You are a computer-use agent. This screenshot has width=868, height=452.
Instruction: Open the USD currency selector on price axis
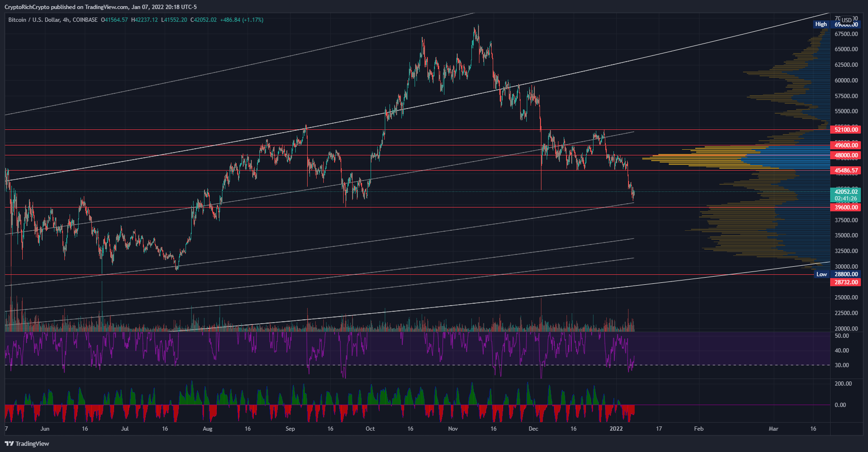pos(847,20)
